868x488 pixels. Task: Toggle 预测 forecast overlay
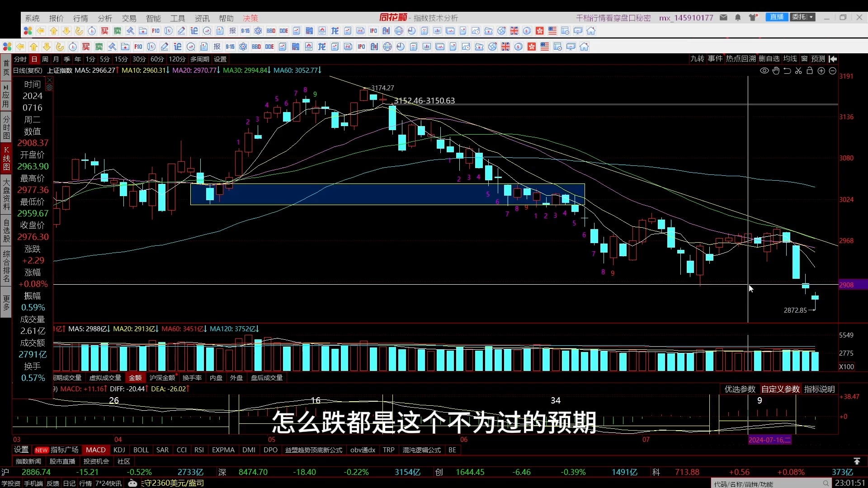tap(818, 59)
